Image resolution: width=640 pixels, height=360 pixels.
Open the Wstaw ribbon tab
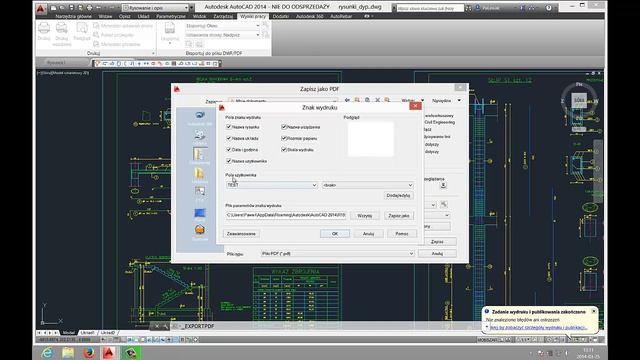[105, 16]
